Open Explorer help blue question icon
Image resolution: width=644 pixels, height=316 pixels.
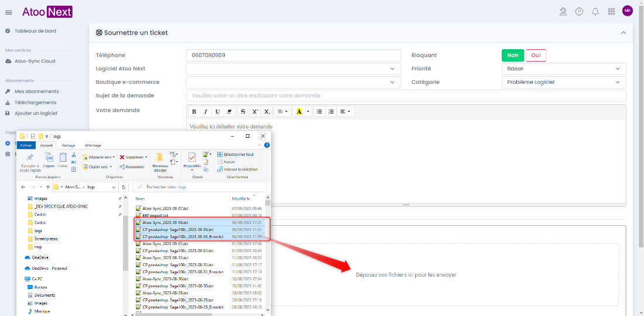point(267,145)
